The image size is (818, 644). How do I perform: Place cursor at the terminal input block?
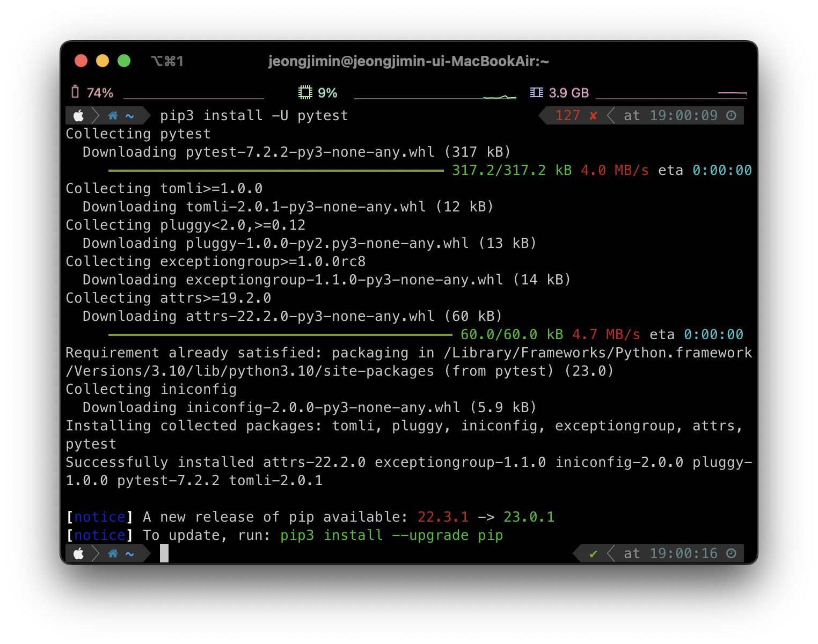[164, 553]
